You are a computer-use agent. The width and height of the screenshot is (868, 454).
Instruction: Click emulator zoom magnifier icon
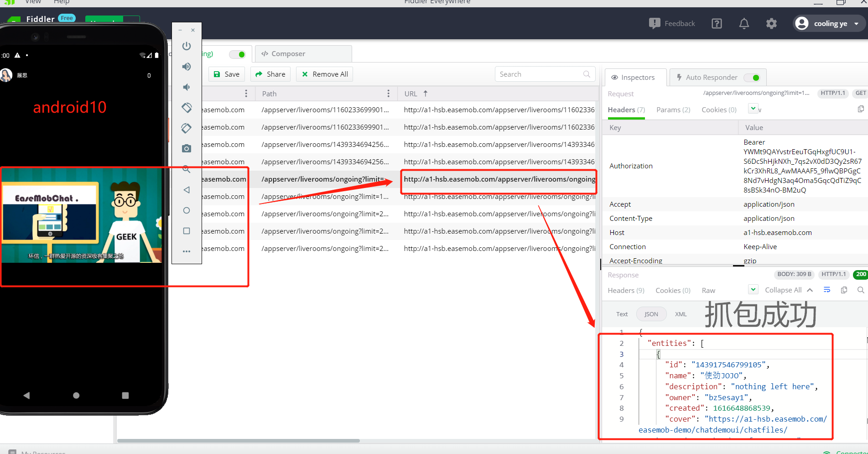coord(187,169)
